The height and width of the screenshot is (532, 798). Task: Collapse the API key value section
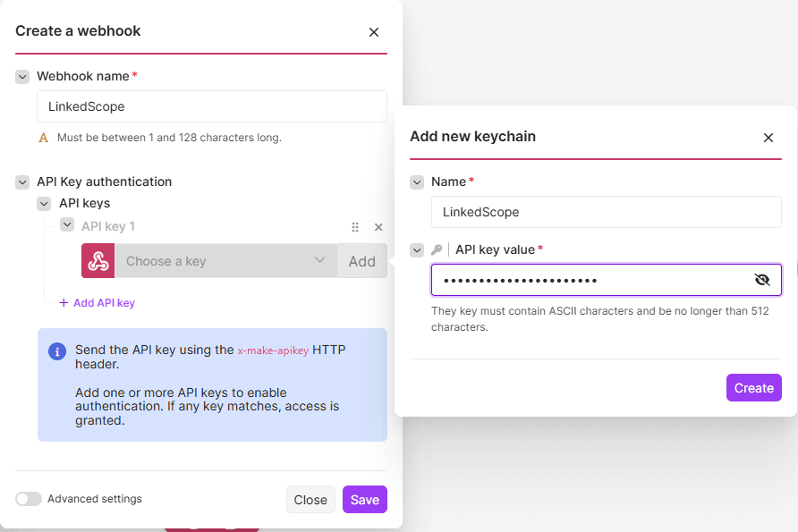[x=417, y=250]
